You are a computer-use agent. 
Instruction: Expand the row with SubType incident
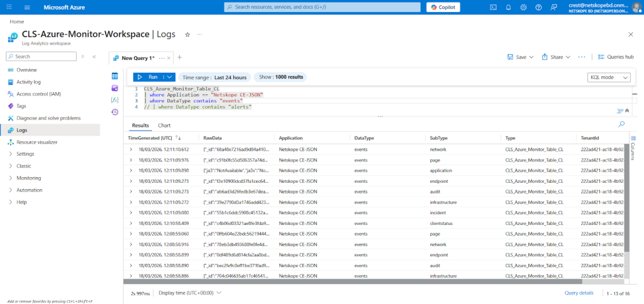(131, 212)
